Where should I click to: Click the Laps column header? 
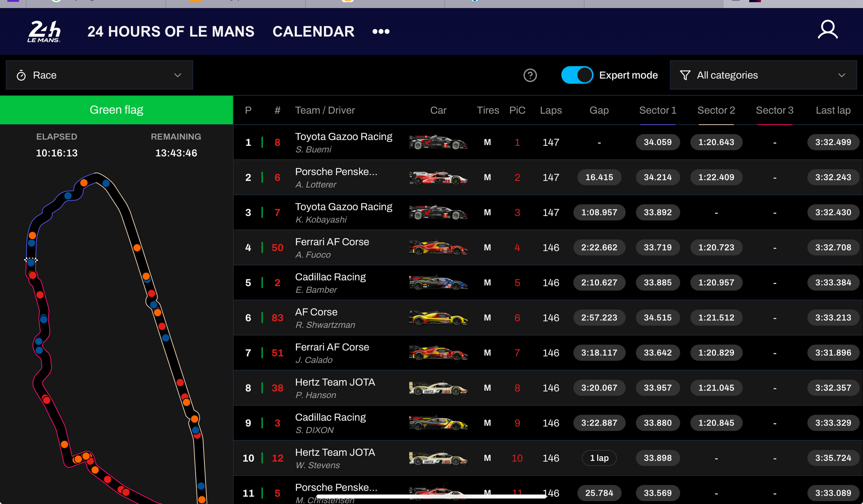pyautogui.click(x=551, y=111)
